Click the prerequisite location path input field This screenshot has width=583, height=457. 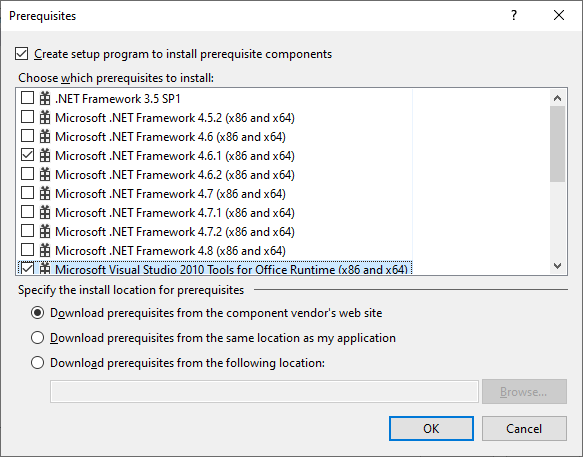(264, 392)
